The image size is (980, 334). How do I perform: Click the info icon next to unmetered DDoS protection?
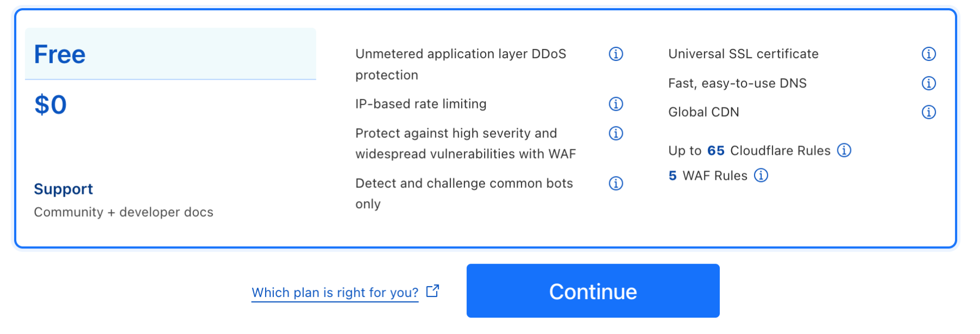tap(615, 54)
